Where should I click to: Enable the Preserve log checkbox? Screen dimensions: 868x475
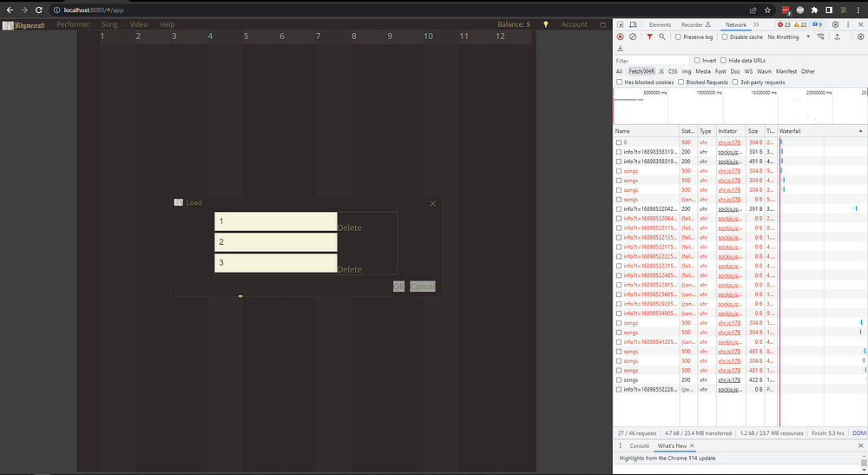pyautogui.click(x=679, y=37)
